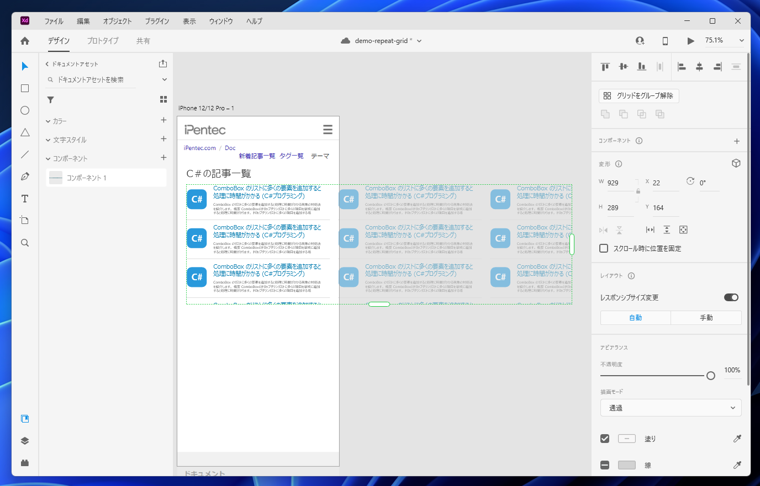Go back from ドキュメントアセット panel

coord(47,64)
